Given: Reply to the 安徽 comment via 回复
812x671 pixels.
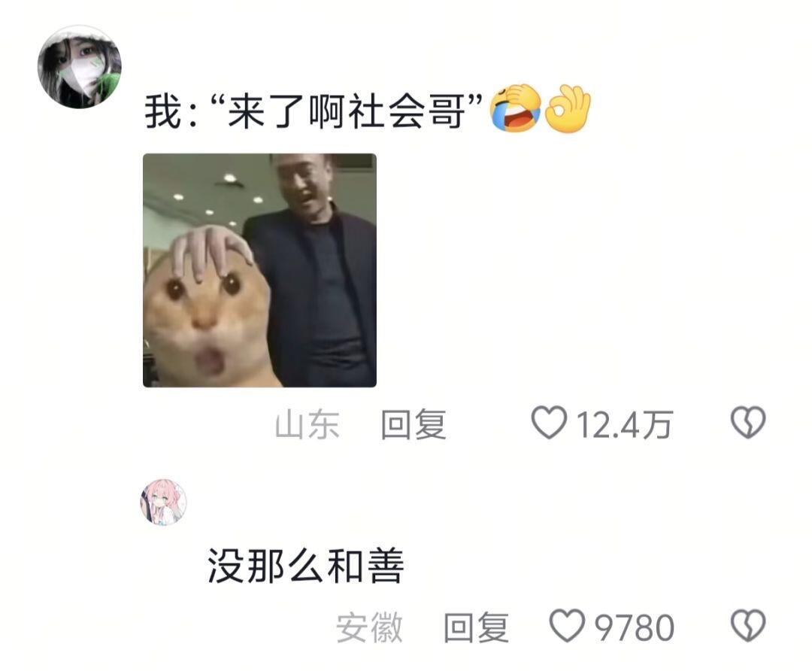Looking at the screenshot, I should (476, 627).
